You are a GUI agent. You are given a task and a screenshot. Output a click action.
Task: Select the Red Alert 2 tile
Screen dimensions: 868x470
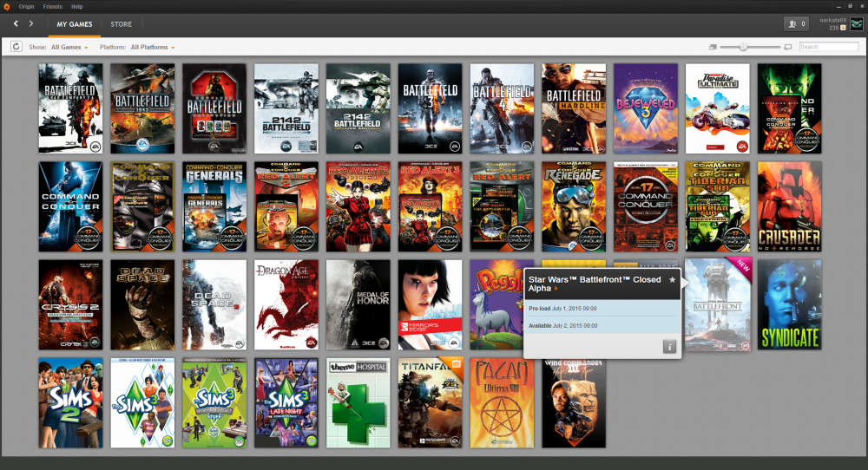tap(286, 206)
